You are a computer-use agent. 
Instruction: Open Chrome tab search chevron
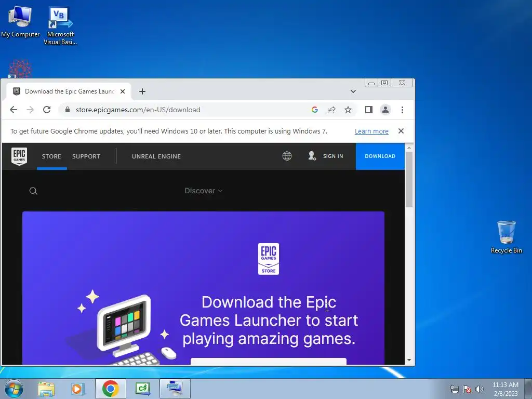coord(353,91)
